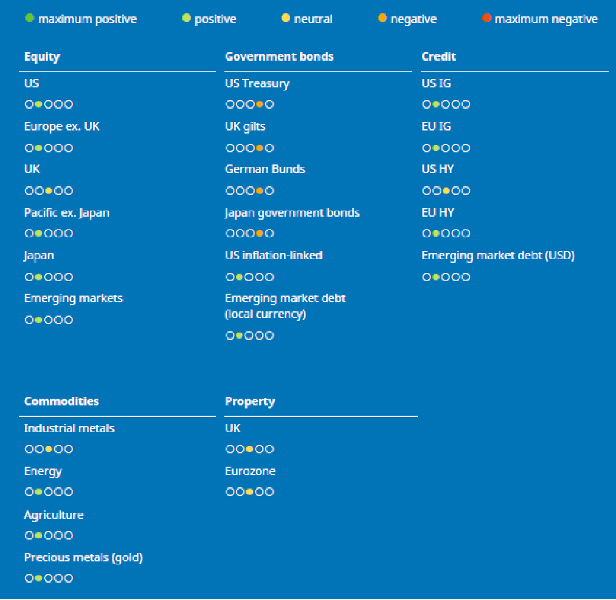Viewport: 616px width, 600px height.
Task: Click the orange negative legend dot
Action: [x=382, y=19]
